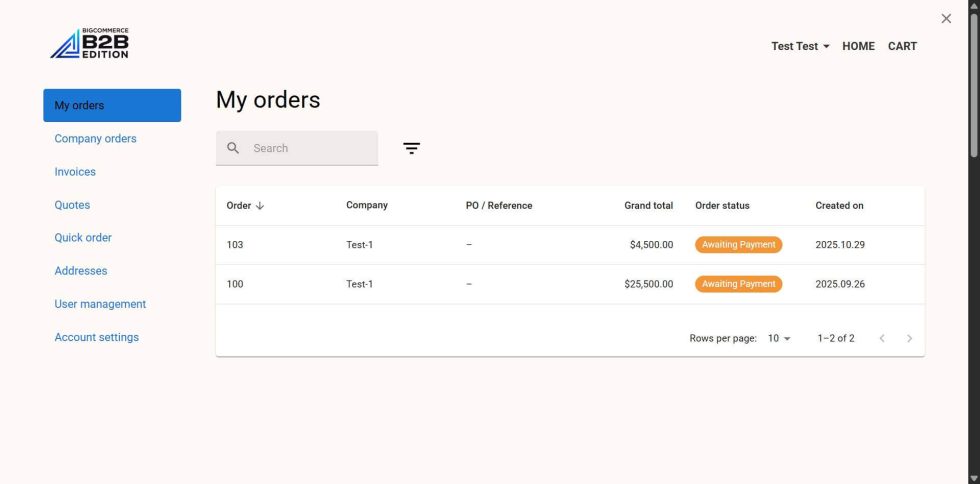Open Company orders in the sidebar

(x=95, y=138)
